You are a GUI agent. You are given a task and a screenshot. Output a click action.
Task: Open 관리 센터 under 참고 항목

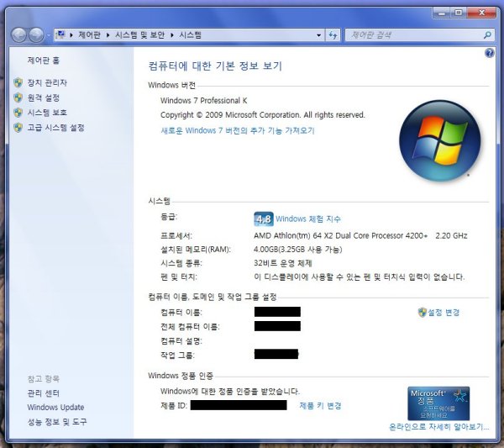[x=44, y=393]
